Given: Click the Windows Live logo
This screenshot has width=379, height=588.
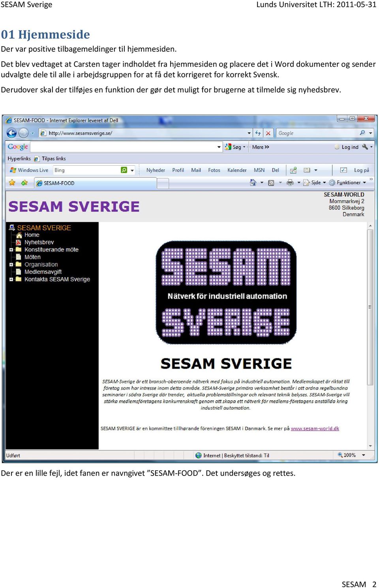Looking at the screenshot, I should point(13,170).
